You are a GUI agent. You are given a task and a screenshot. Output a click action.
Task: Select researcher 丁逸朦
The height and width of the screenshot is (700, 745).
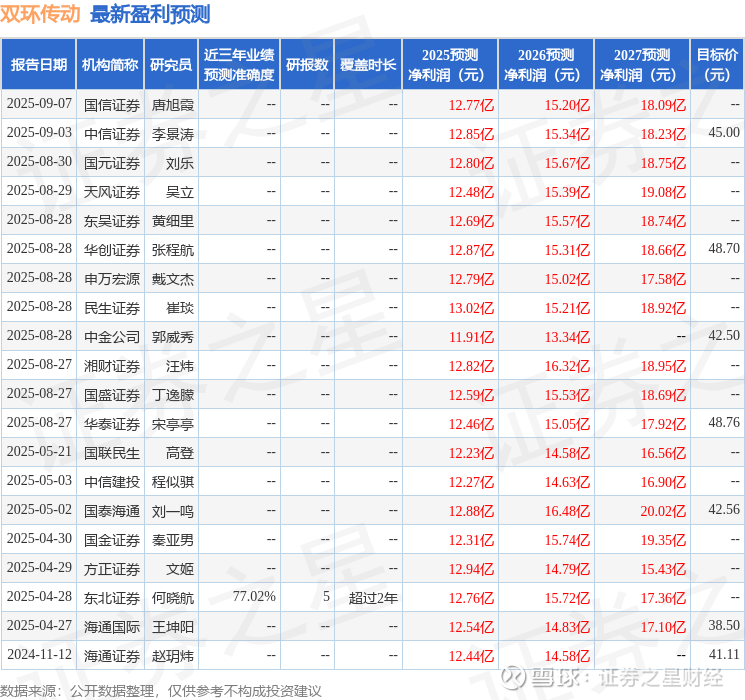click(172, 395)
